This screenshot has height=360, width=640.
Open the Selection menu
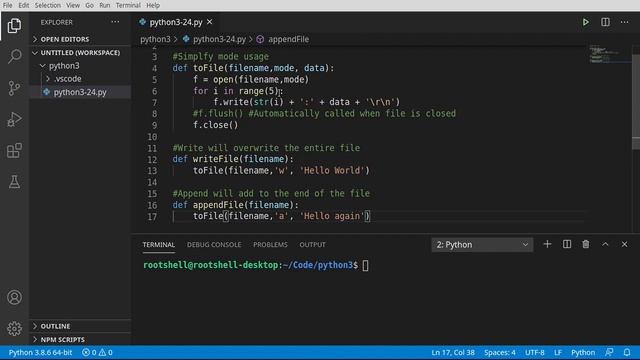tap(48, 5)
